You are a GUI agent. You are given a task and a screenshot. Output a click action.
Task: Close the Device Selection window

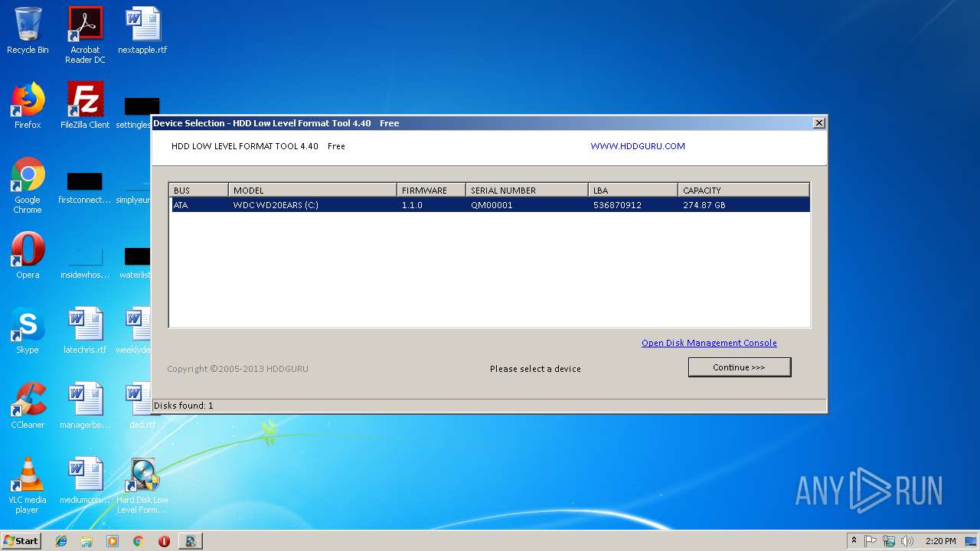tap(818, 122)
